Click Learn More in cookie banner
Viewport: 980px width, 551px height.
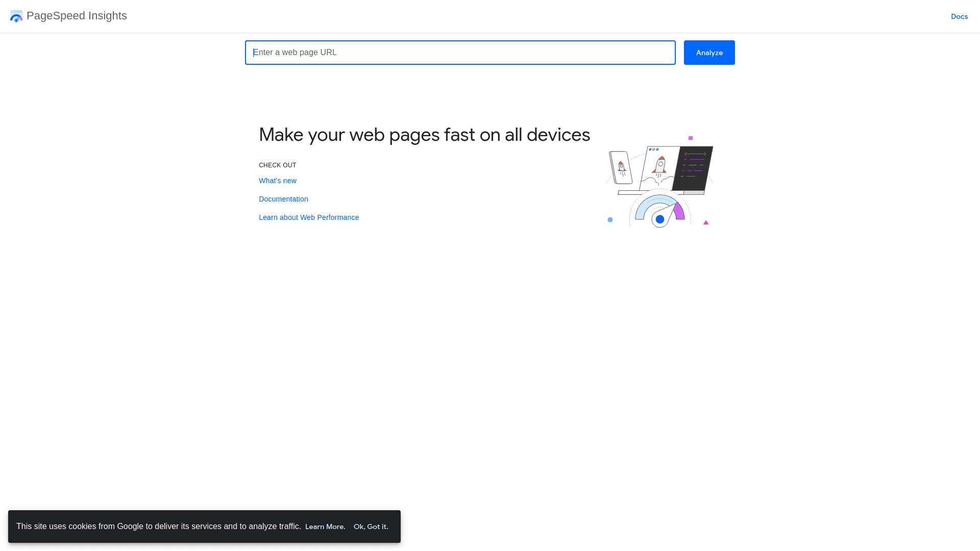(x=325, y=527)
